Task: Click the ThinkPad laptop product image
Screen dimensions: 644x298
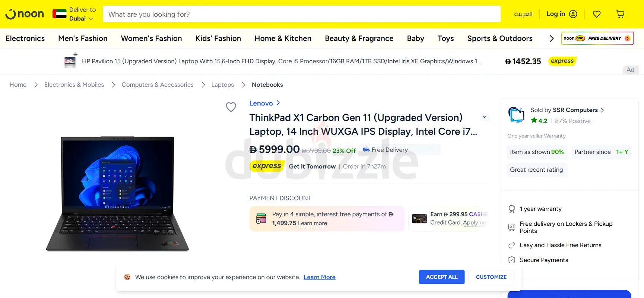Action: pos(117,193)
